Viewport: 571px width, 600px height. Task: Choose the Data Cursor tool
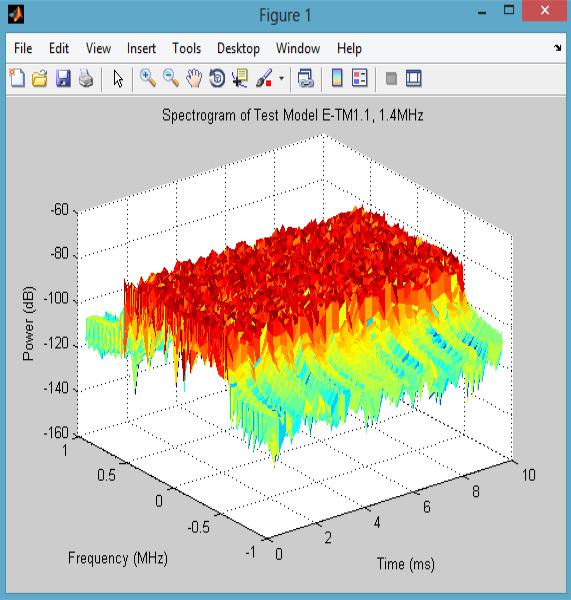tap(240, 78)
